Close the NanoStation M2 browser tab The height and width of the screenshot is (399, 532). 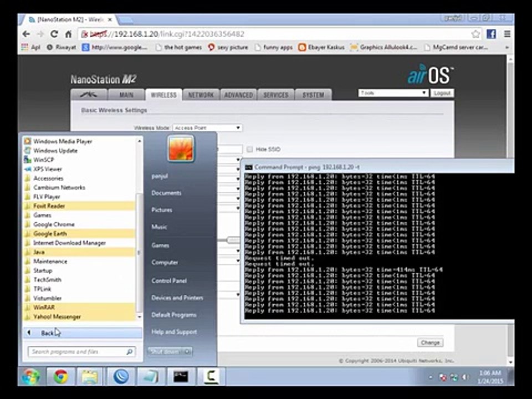coord(110,20)
